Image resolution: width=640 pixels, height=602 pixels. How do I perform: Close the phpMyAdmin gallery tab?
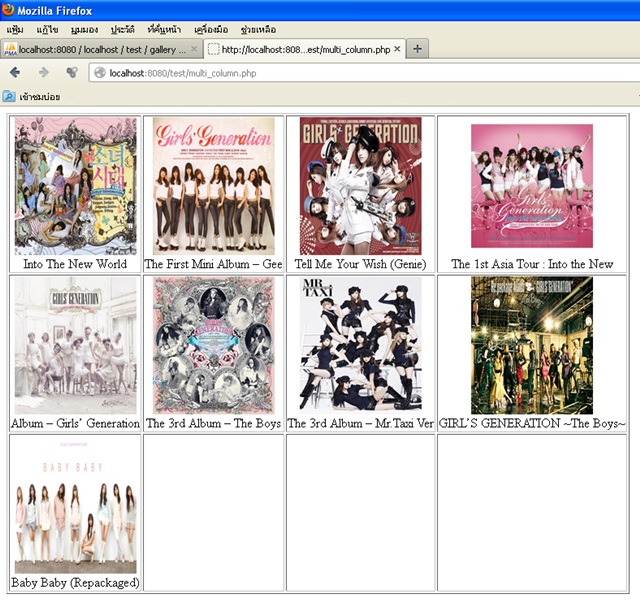pyautogui.click(x=194, y=49)
